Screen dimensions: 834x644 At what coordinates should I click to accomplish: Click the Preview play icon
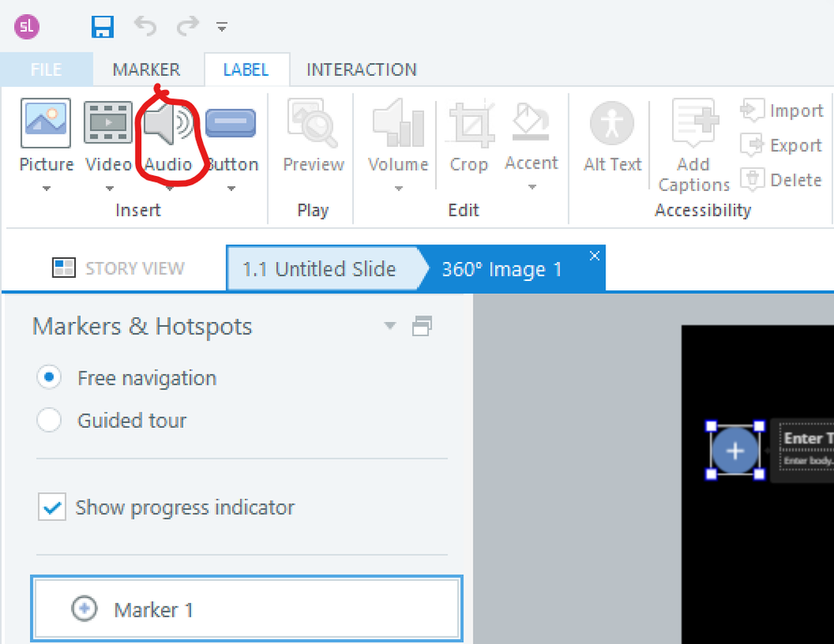tap(313, 123)
